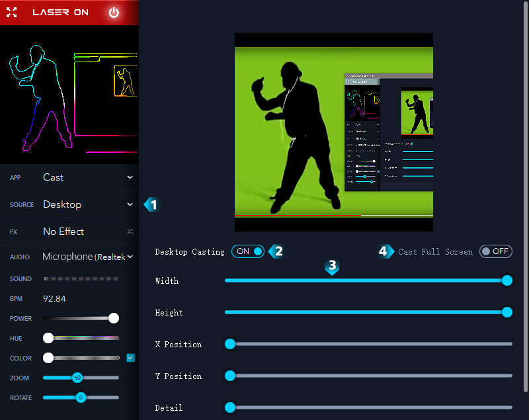Open the AUDIO Microphone device dropdown
The image size is (529, 420).
pyautogui.click(x=87, y=257)
